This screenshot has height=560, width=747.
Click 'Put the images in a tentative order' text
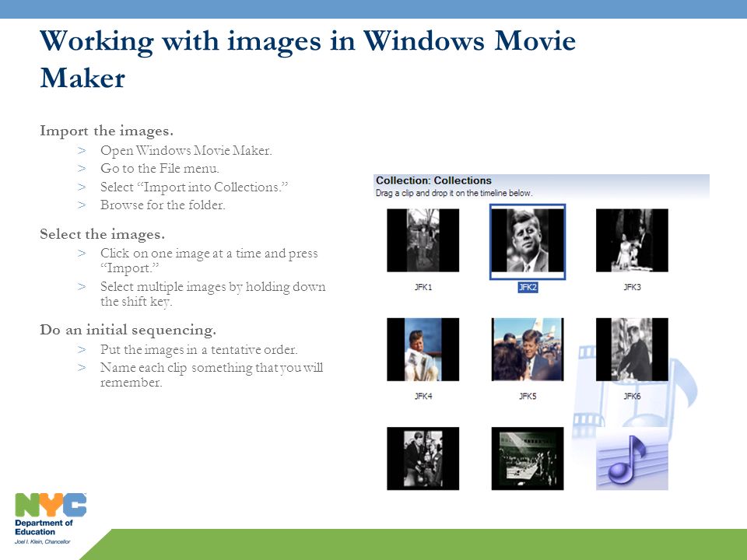click(x=198, y=349)
